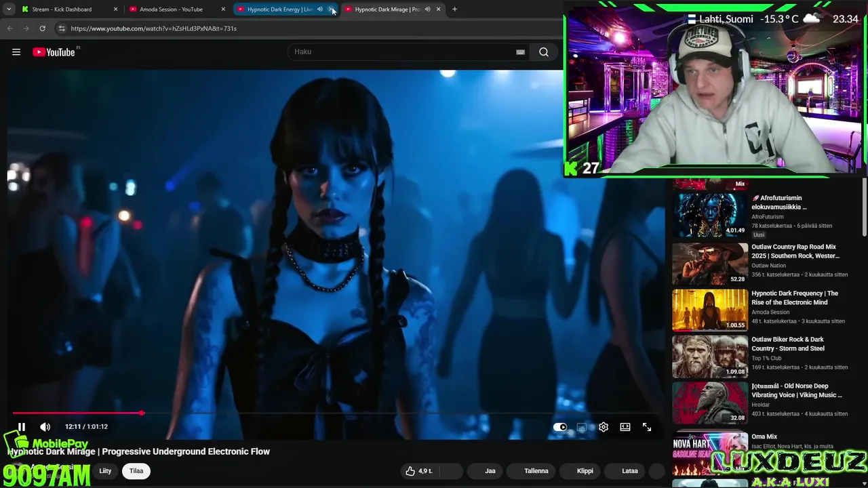Close the Hypnotic Dark Mirage tab
The width and height of the screenshot is (868, 488).
pos(438,9)
